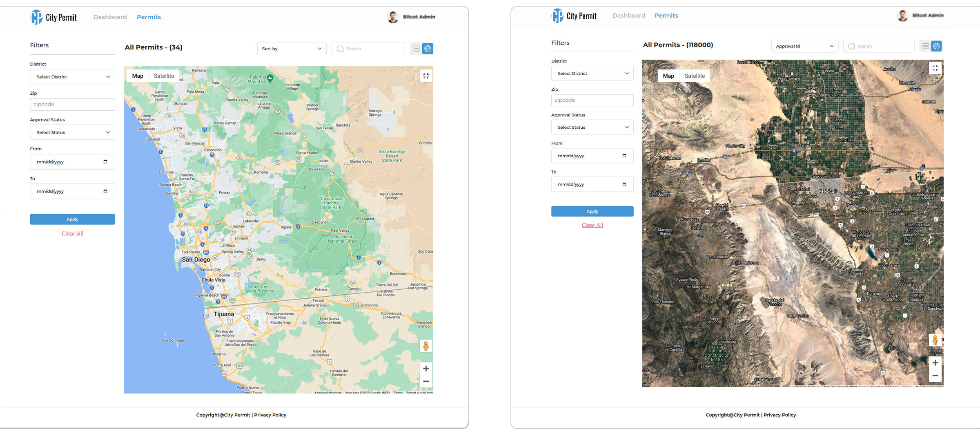Zoom out on the Mexicali satellite map
The height and width of the screenshot is (436, 980).
click(x=935, y=376)
